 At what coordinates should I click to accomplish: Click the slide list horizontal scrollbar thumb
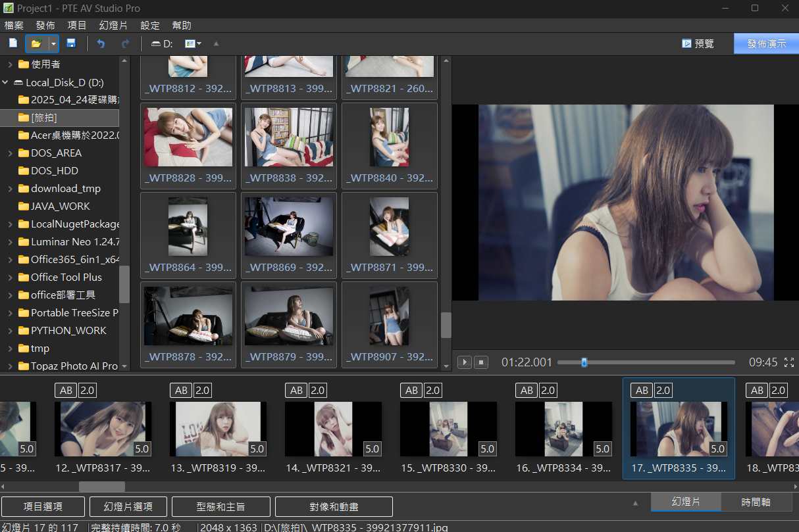coord(102,487)
